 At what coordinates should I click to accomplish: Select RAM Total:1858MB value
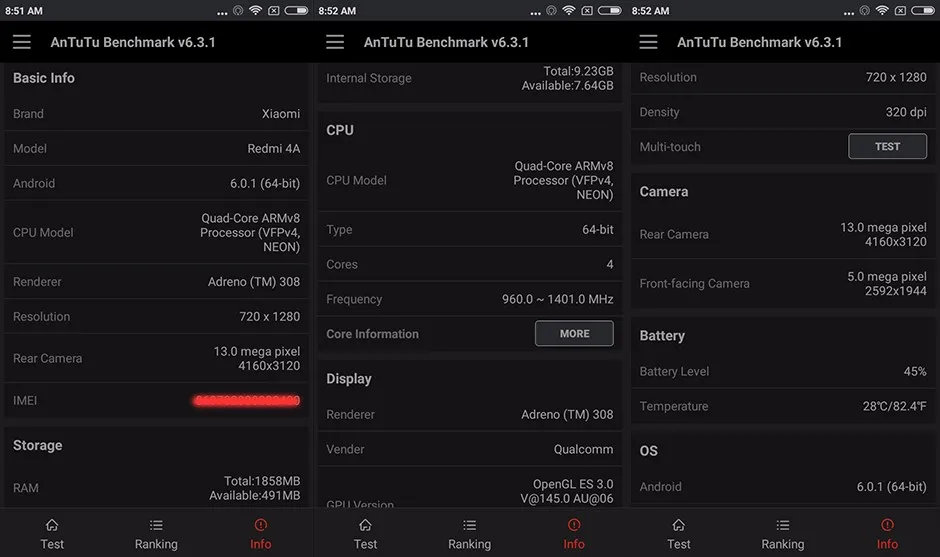click(261, 481)
